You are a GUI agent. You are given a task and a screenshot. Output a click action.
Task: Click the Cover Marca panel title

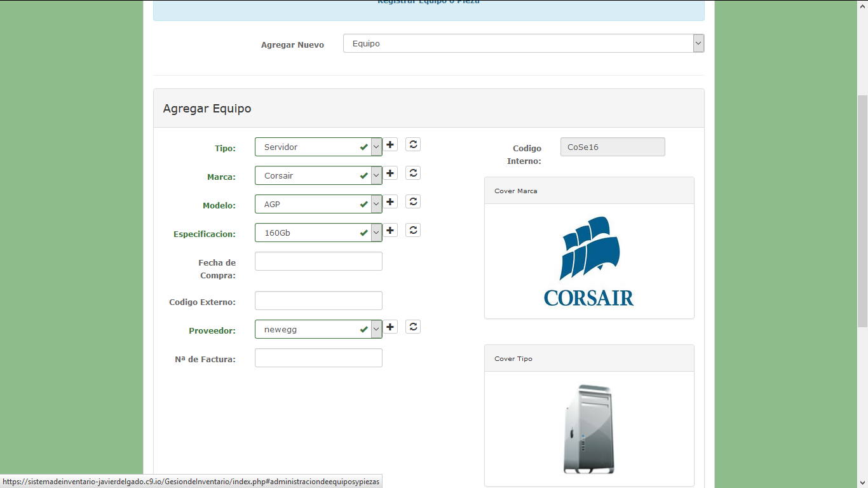click(x=516, y=191)
